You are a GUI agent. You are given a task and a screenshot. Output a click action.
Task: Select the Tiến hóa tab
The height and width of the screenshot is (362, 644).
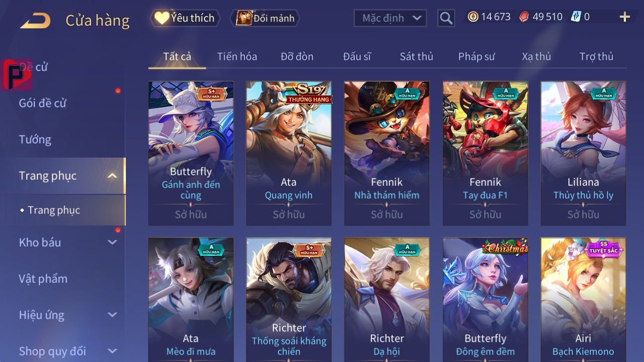(x=237, y=56)
